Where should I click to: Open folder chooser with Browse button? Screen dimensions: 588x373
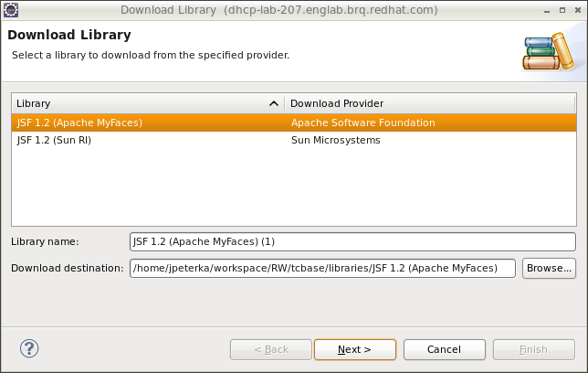(549, 268)
